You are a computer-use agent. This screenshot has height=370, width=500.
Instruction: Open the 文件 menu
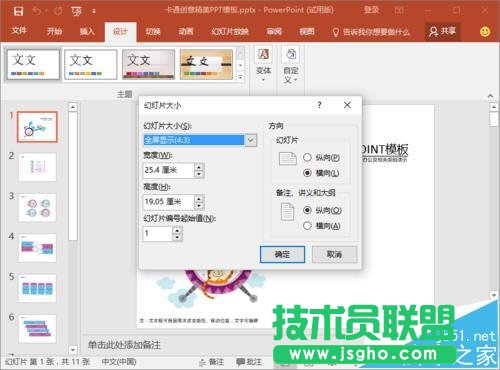19,31
